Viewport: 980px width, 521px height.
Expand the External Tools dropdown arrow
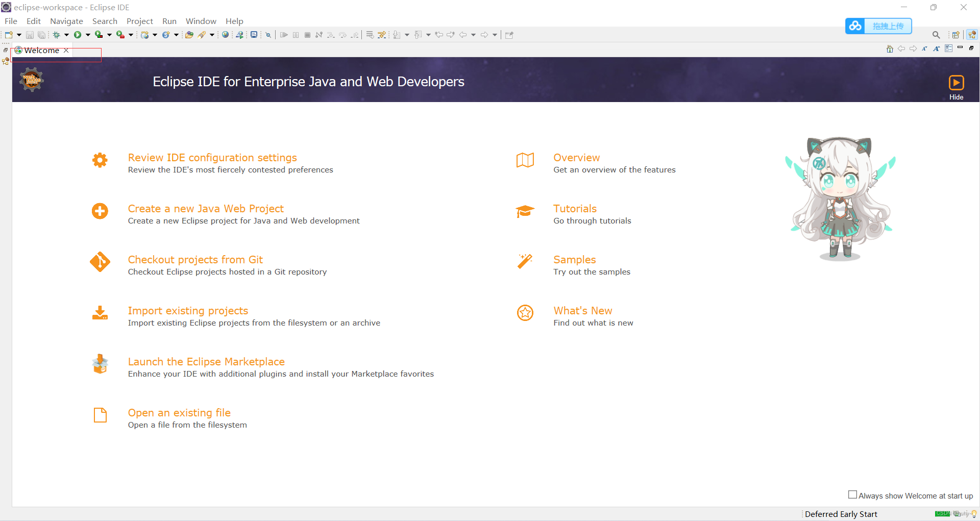point(131,35)
